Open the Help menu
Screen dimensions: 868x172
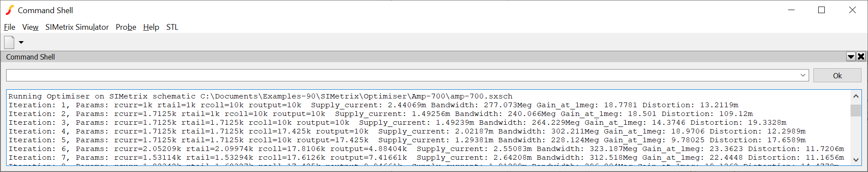tap(151, 27)
